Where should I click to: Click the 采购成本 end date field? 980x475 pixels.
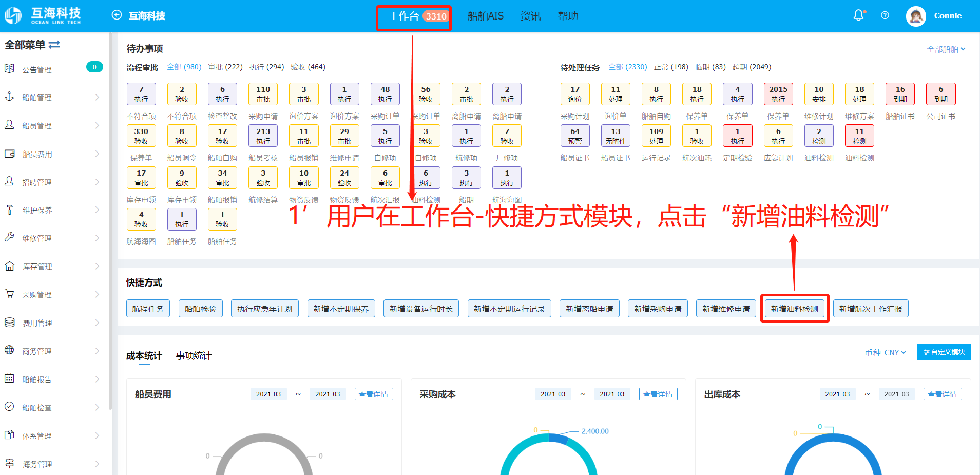coord(612,394)
